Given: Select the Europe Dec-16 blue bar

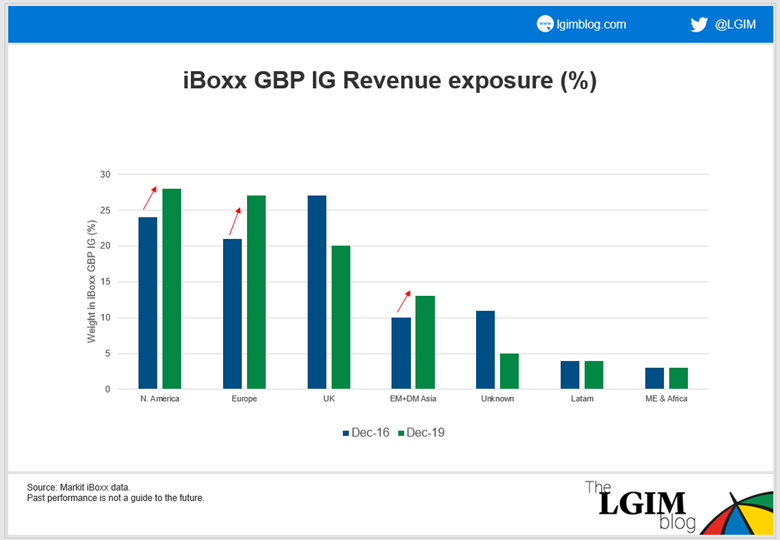Looking at the screenshot, I should coord(232,314).
